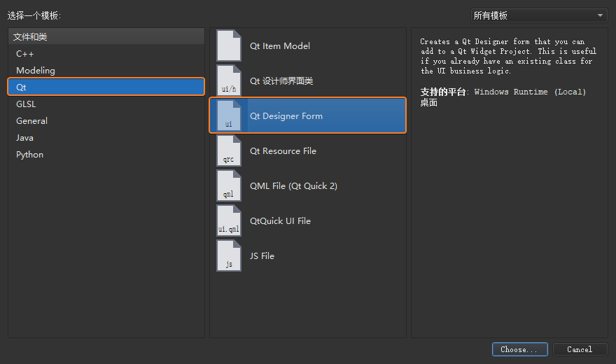Viewport: 616px width, 364px height.
Task: Click the ui.qml QtQuick UI File icon
Action: (229, 220)
